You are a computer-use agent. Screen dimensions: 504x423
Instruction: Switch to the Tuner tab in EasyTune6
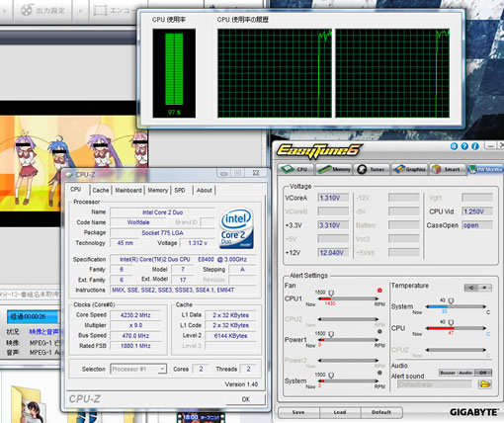[x=372, y=169]
